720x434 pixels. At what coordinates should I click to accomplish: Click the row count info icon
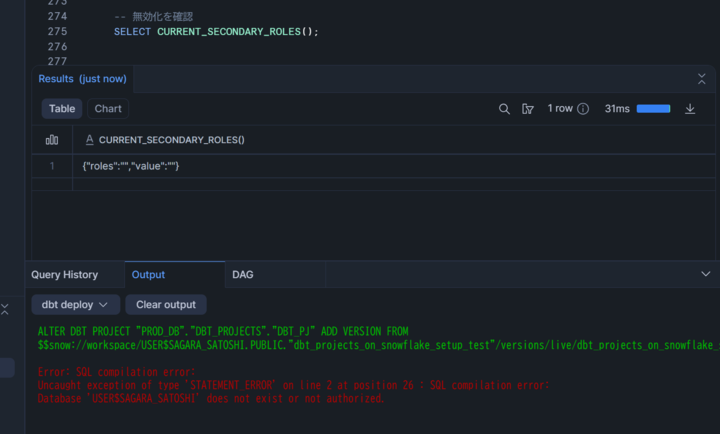click(x=583, y=109)
